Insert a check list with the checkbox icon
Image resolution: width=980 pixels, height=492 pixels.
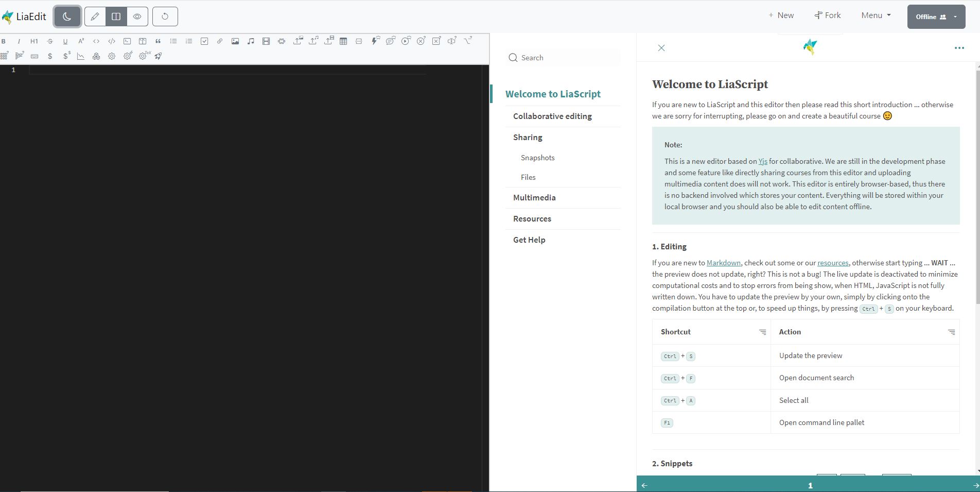coord(204,41)
